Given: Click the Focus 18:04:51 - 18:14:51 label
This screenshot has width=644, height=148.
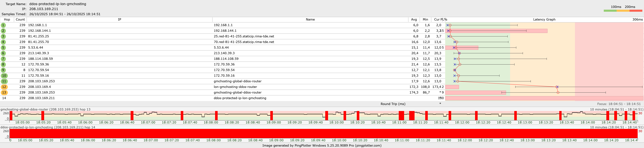Looking at the screenshot, I should (x=619, y=104).
